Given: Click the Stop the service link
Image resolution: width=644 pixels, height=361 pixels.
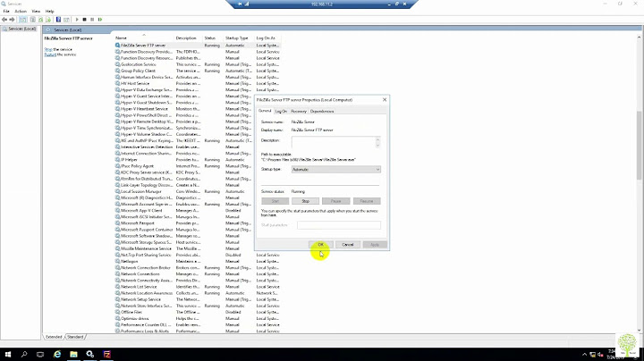Looking at the screenshot, I should (x=48, y=49).
